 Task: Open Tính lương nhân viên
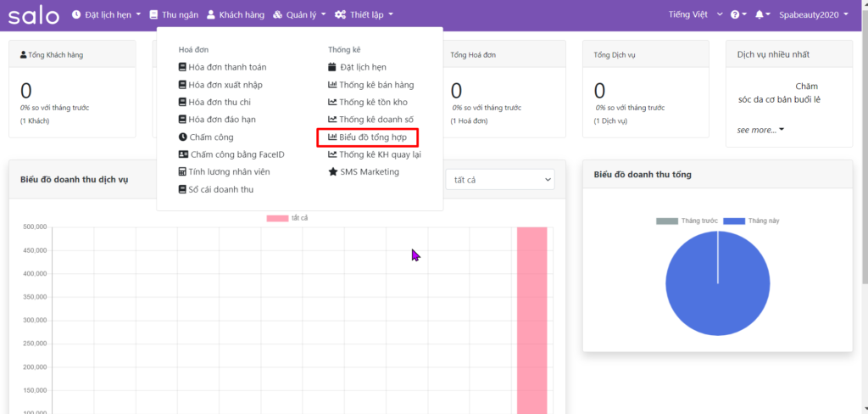coord(224,172)
